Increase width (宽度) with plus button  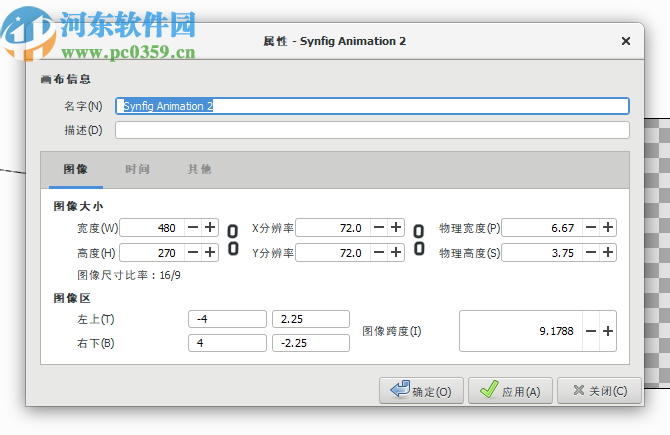coord(210,228)
